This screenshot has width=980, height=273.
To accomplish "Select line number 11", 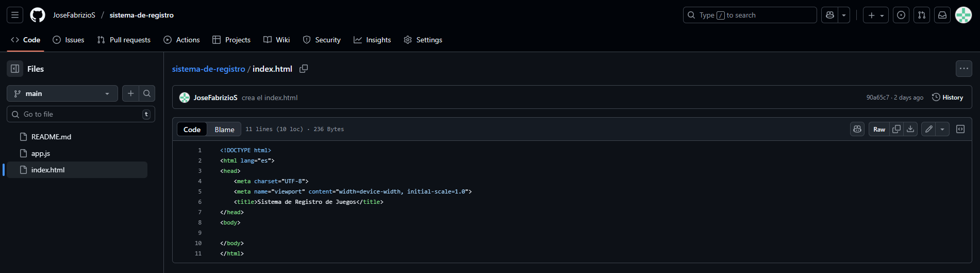I will coord(198,253).
